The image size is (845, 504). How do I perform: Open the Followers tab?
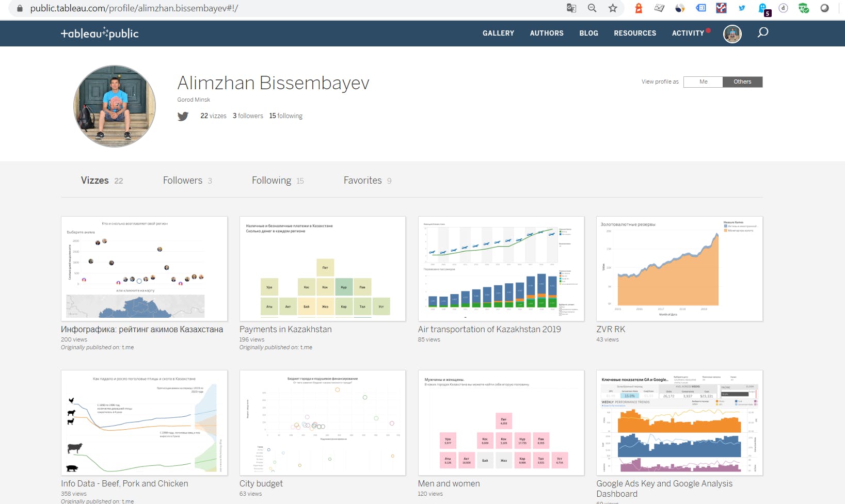coord(187,181)
